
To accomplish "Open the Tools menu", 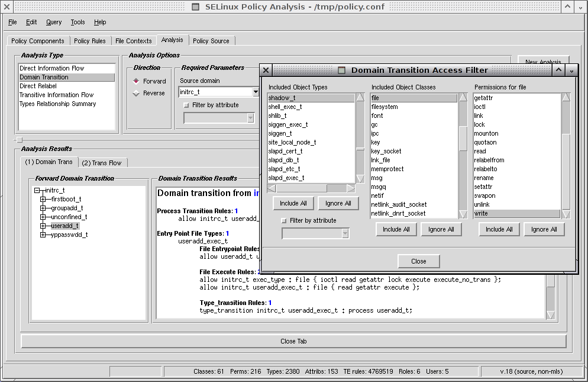I will [77, 22].
